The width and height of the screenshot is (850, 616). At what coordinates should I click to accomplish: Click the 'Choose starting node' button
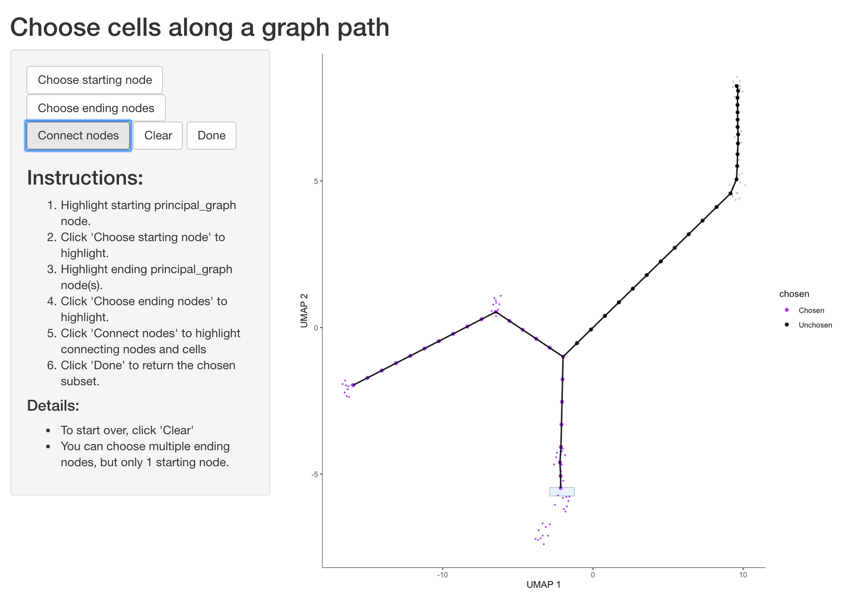94,80
